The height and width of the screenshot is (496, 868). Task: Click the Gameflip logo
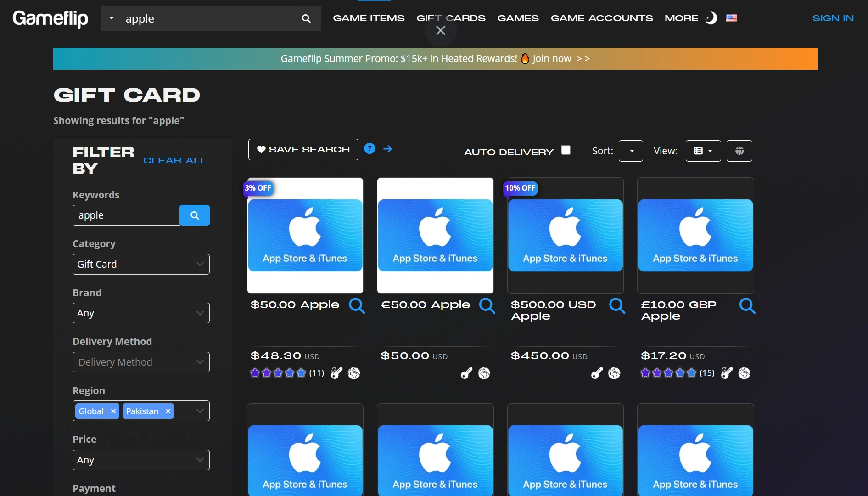coord(50,18)
